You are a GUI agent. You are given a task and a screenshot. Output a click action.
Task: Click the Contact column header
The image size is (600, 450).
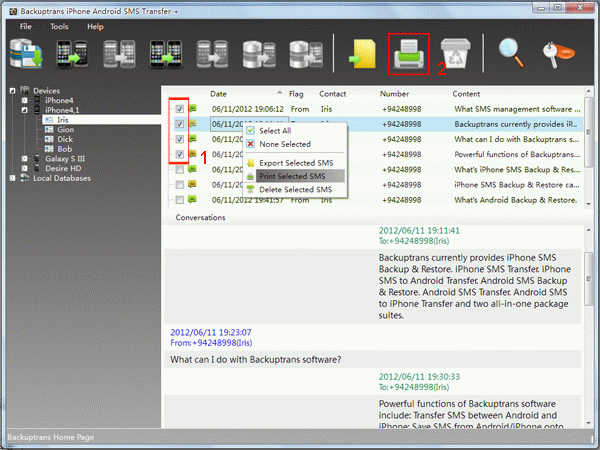333,94
